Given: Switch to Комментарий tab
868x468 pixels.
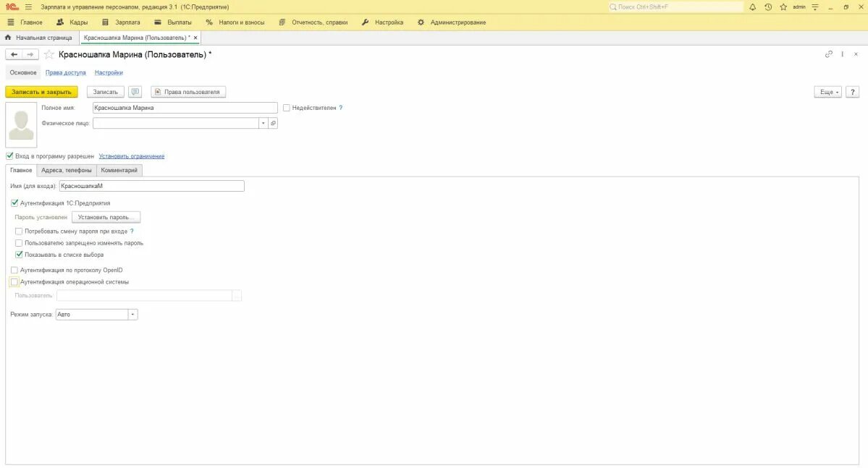Looking at the screenshot, I should click(119, 171).
